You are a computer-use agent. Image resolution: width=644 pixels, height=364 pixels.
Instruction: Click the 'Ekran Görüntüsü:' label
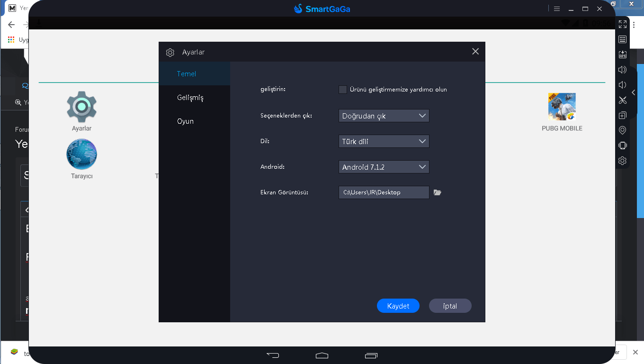tap(285, 192)
